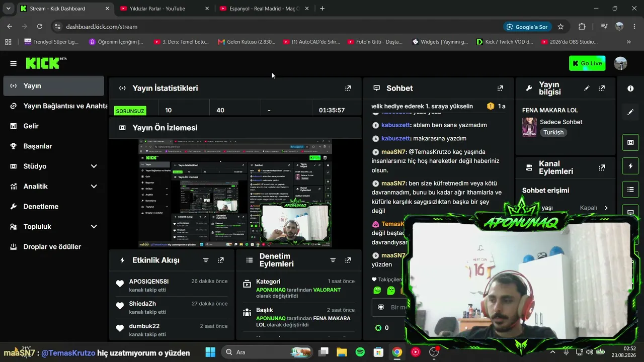Expand the Topluluk sidebar section
The width and height of the screenshot is (644, 362).
click(x=94, y=227)
